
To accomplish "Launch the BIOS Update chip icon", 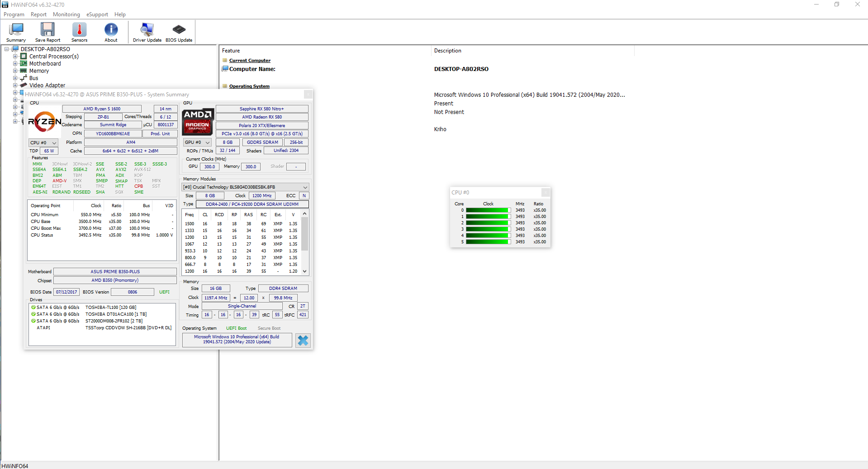I will pos(179,29).
